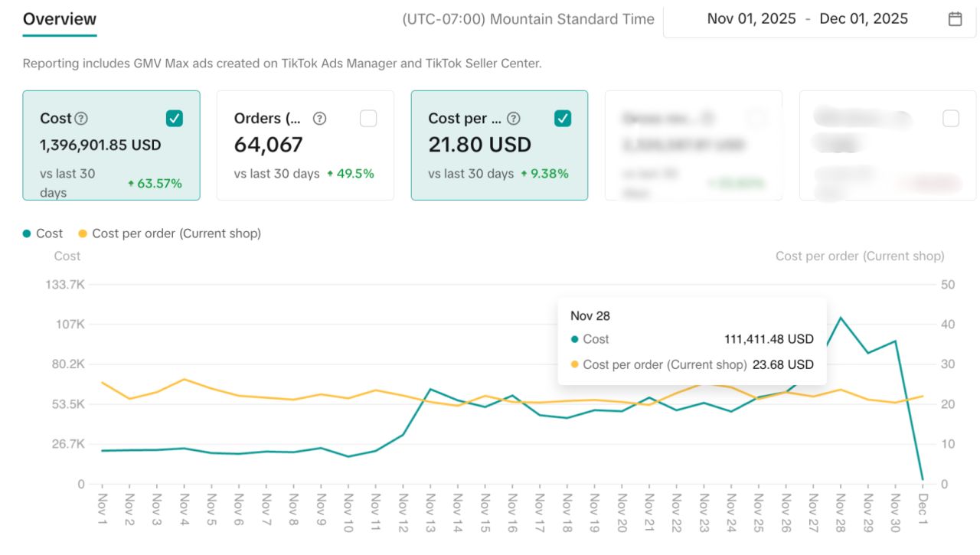Select the Overview tab
Screen dimensions: 980x555
(60, 19)
